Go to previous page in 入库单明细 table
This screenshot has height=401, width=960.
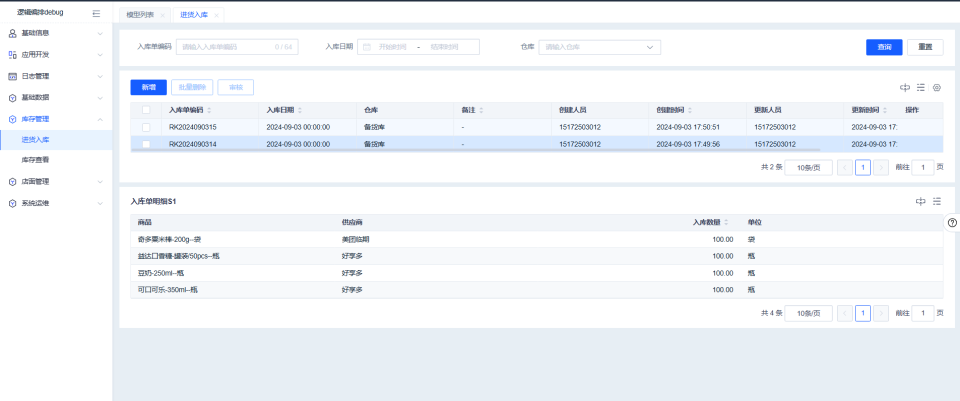[845, 313]
